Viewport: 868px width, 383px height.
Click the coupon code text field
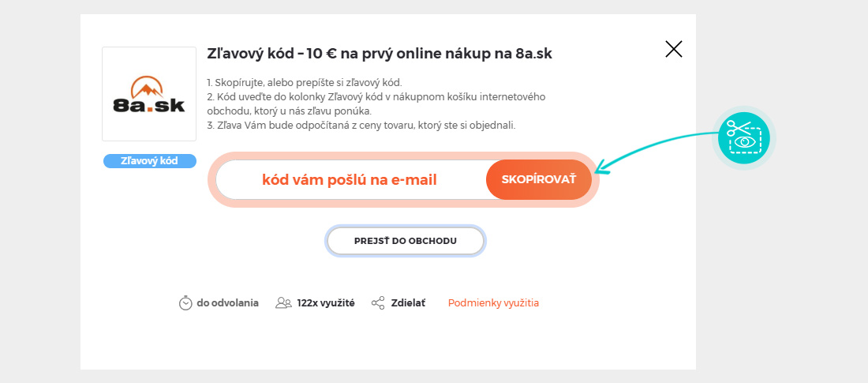coord(350,179)
